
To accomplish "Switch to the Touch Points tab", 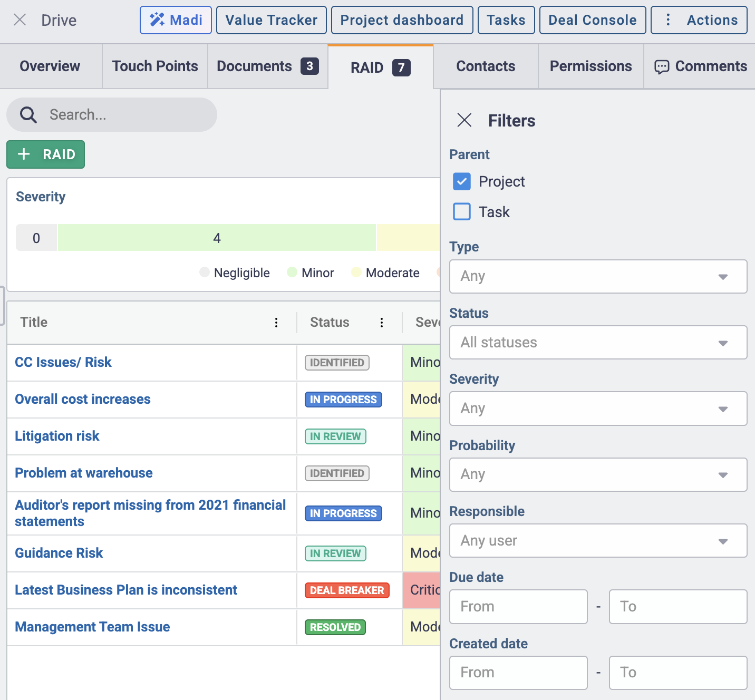I will 155,66.
